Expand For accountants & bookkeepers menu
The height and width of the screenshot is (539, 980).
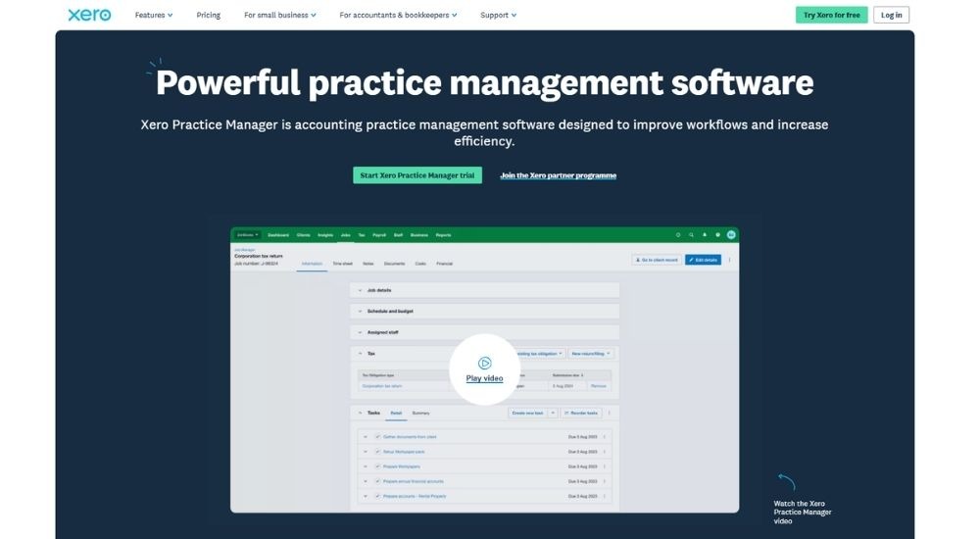coord(398,15)
